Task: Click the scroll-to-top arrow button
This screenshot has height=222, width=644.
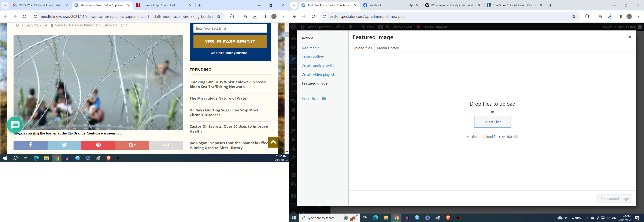Action: [273, 142]
